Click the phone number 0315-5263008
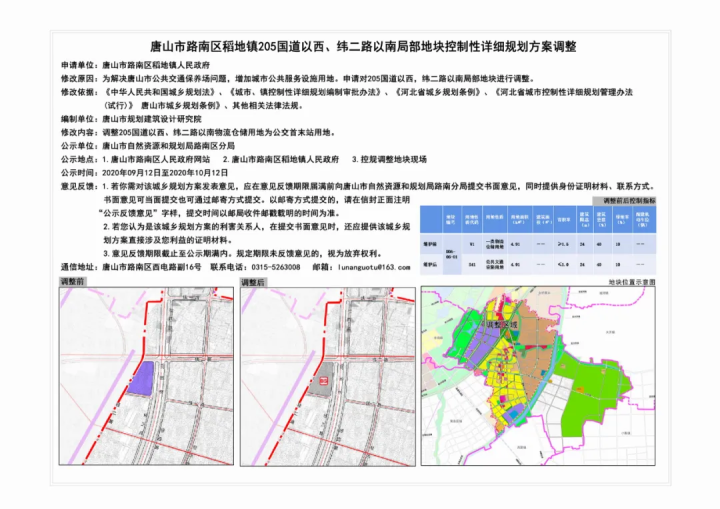720x509 pixels. [x=273, y=268]
